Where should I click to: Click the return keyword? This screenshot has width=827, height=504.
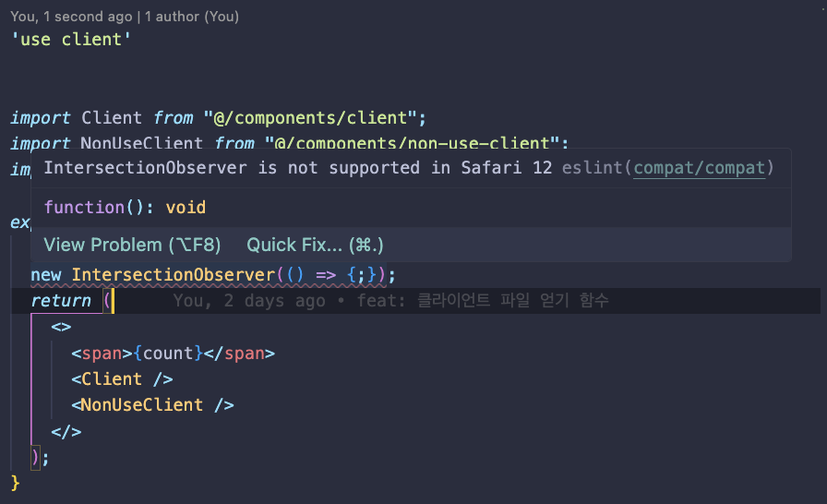point(61,301)
